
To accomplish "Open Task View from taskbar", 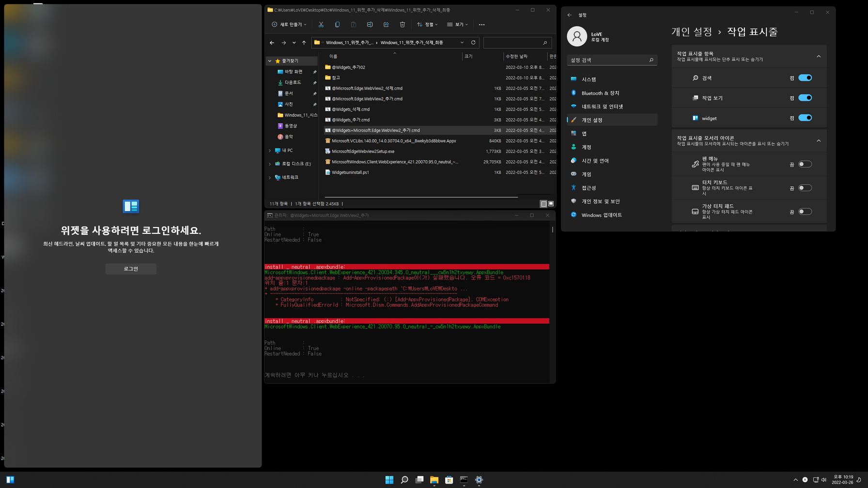I will coord(419,480).
